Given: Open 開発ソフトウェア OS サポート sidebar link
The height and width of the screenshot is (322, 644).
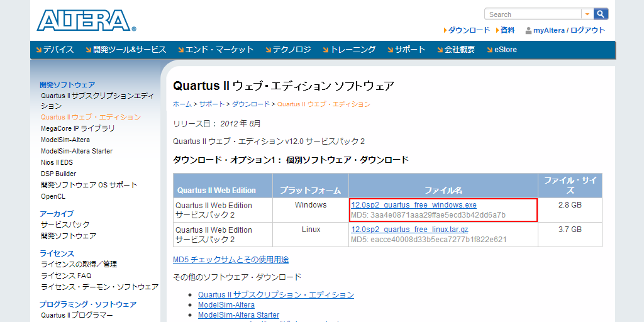Looking at the screenshot, I should click(89, 185).
